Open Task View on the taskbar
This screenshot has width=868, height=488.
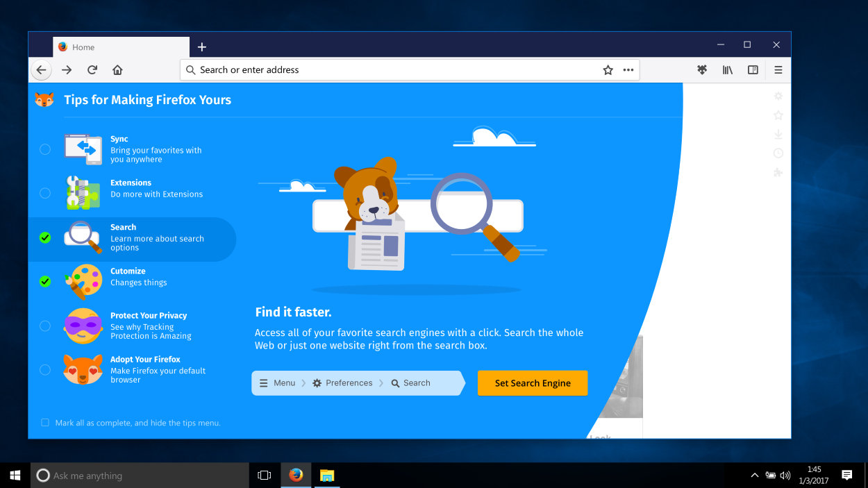pyautogui.click(x=264, y=476)
